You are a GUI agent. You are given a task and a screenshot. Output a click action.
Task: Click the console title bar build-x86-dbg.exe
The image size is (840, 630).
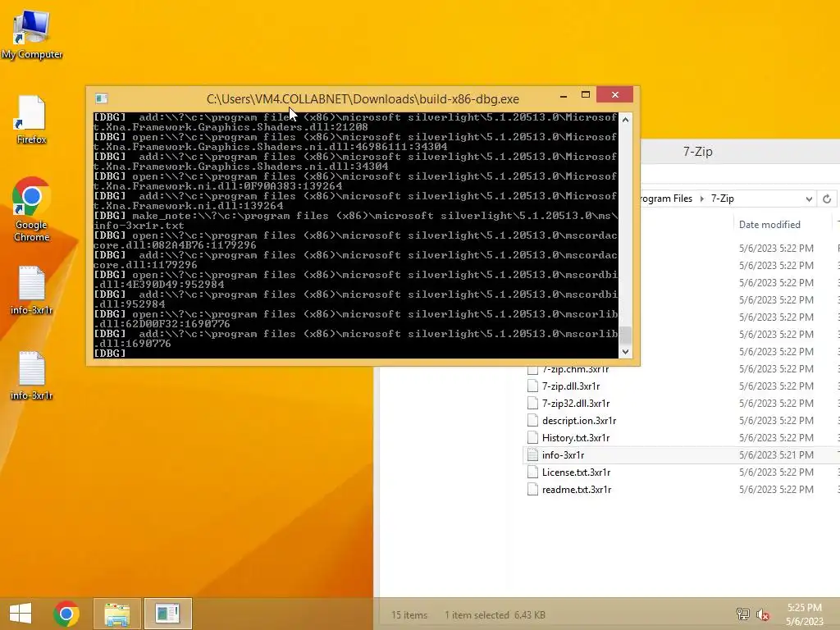(x=363, y=99)
